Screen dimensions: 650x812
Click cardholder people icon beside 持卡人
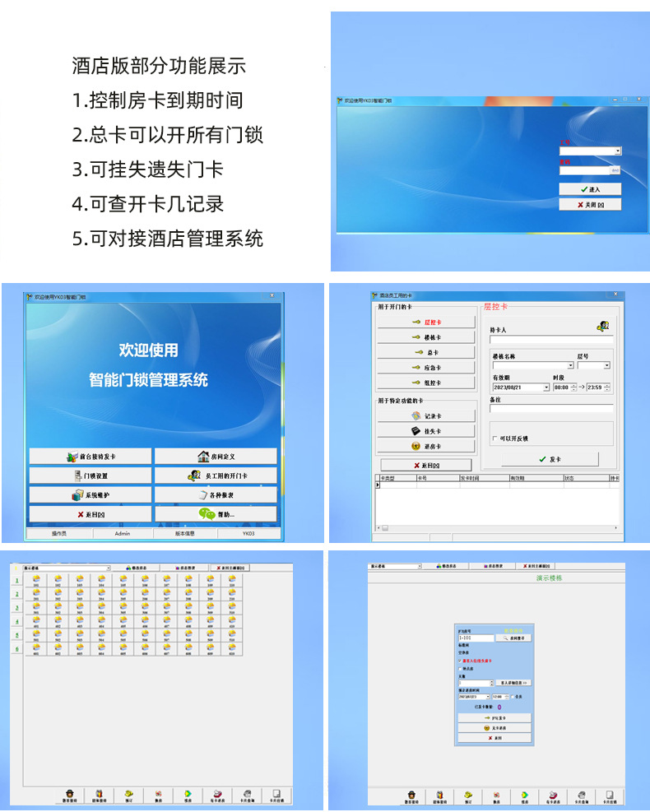coord(602,327)
